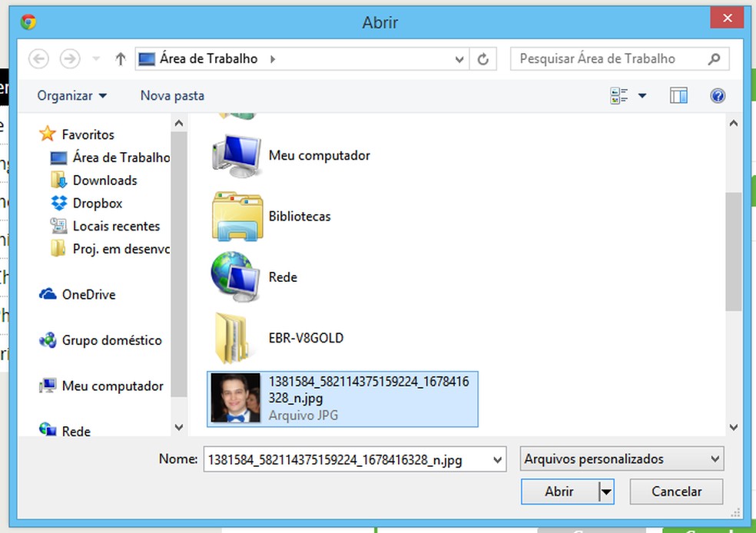Open the help icon
756x533 pixels.
coord(718,95)
